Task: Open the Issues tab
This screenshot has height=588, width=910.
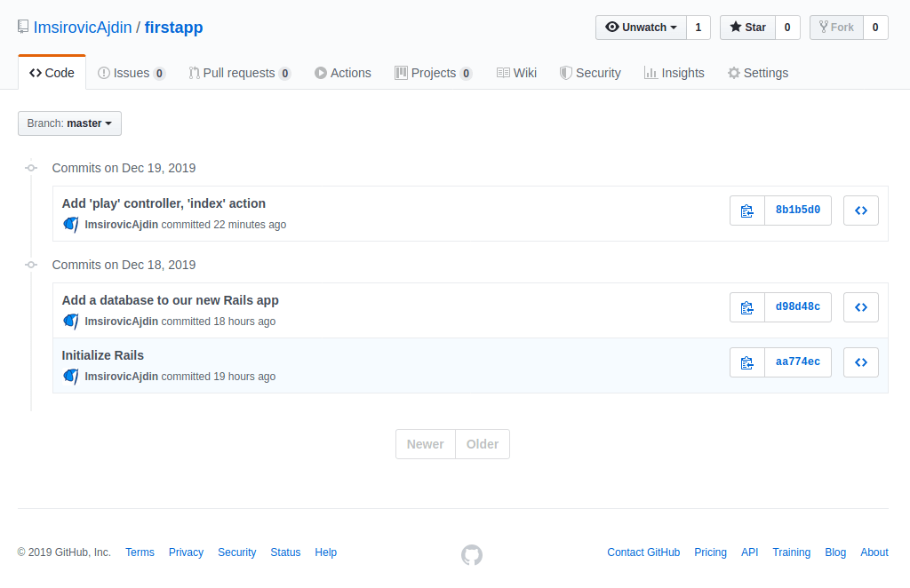Action: (132, 73)
